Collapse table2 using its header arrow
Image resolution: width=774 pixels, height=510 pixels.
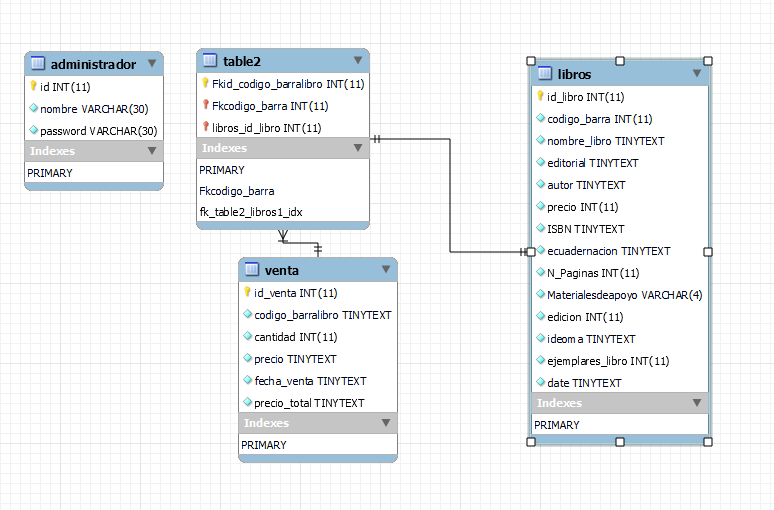[x=358, y=60]
